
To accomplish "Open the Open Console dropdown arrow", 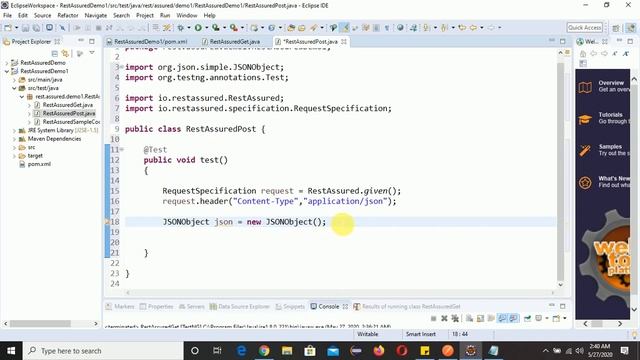I will pos(565,318).
